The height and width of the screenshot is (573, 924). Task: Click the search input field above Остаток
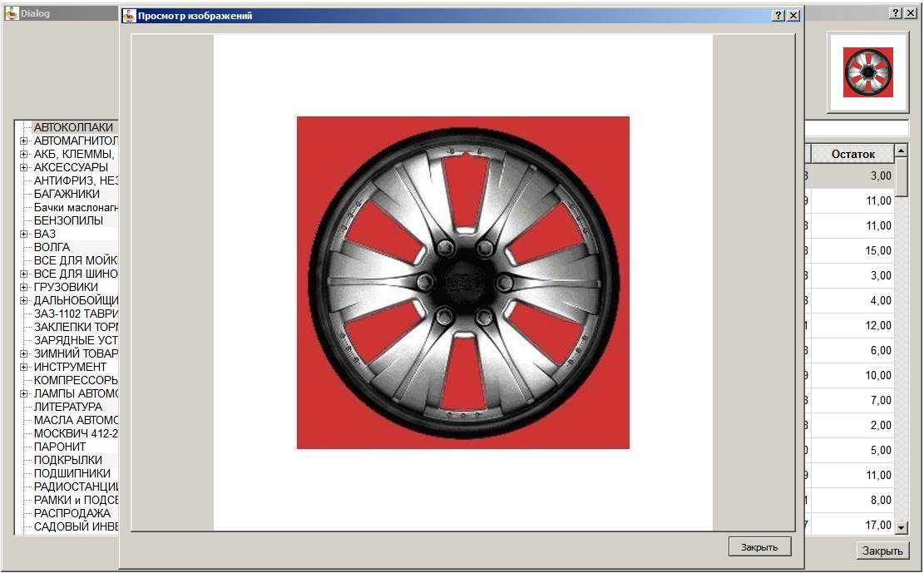(857, 128)
